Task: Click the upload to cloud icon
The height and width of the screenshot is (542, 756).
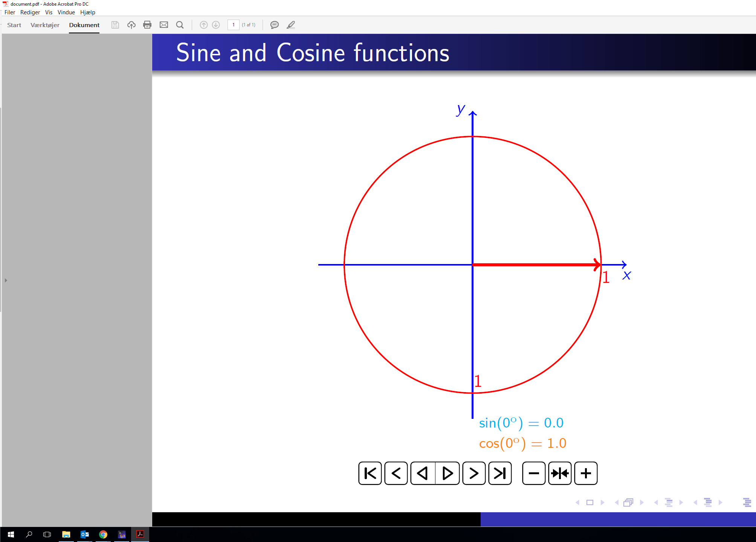Action: [131, 25]
